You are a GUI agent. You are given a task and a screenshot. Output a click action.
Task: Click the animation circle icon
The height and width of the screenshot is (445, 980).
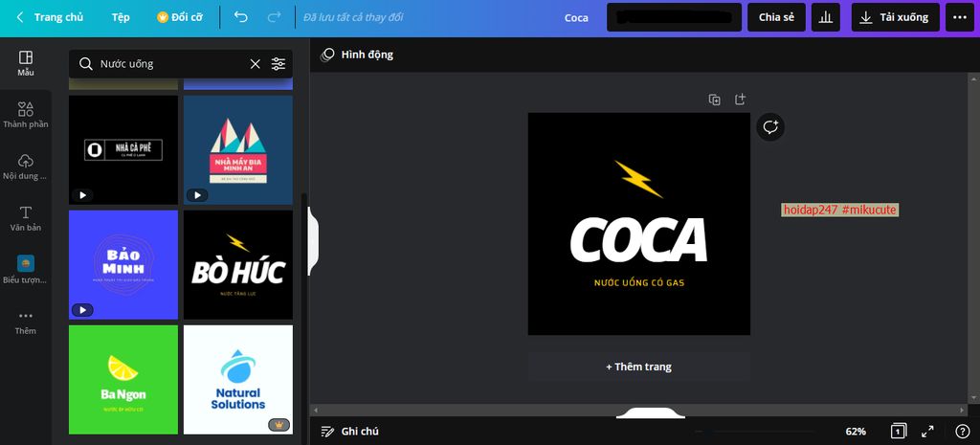[x=327, y=55]
